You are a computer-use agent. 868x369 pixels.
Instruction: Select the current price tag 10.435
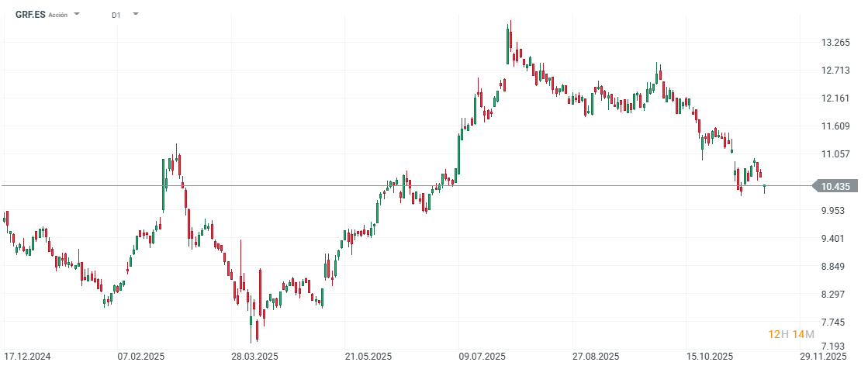point(835,186)
